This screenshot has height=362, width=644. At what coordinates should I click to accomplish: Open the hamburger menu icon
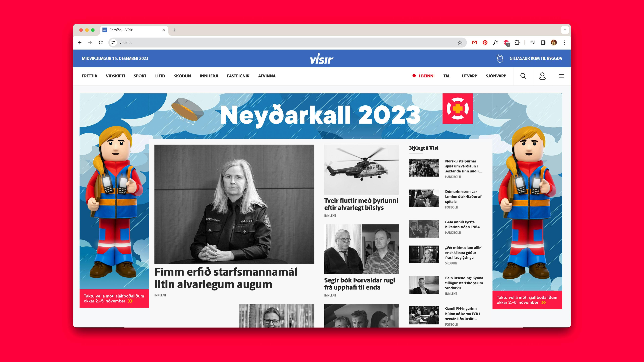coord(561,76)
